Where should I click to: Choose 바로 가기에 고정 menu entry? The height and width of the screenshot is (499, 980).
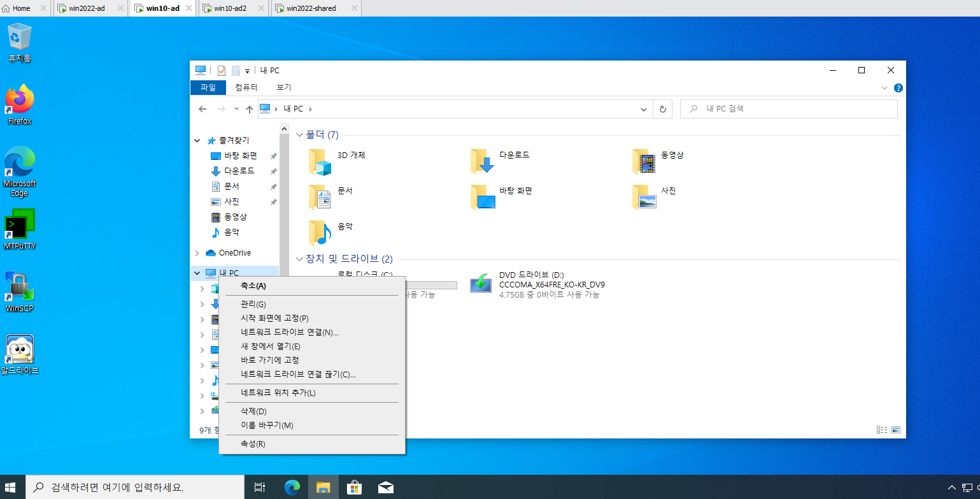[x=312, y=360]
